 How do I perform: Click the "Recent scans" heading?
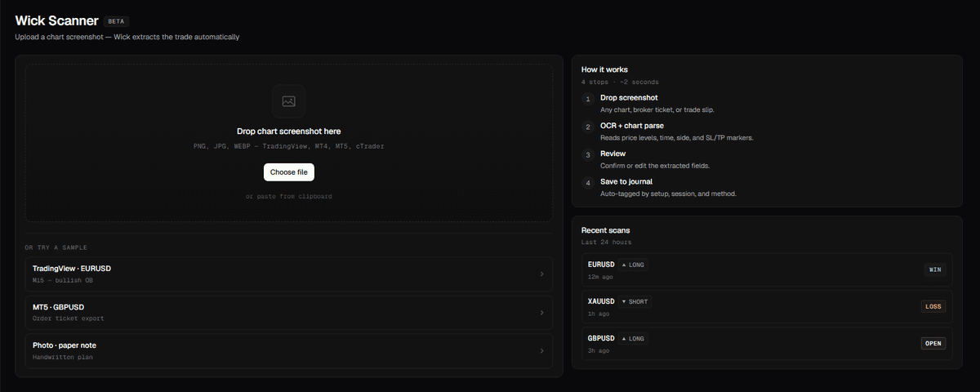[x=605, y=230]
